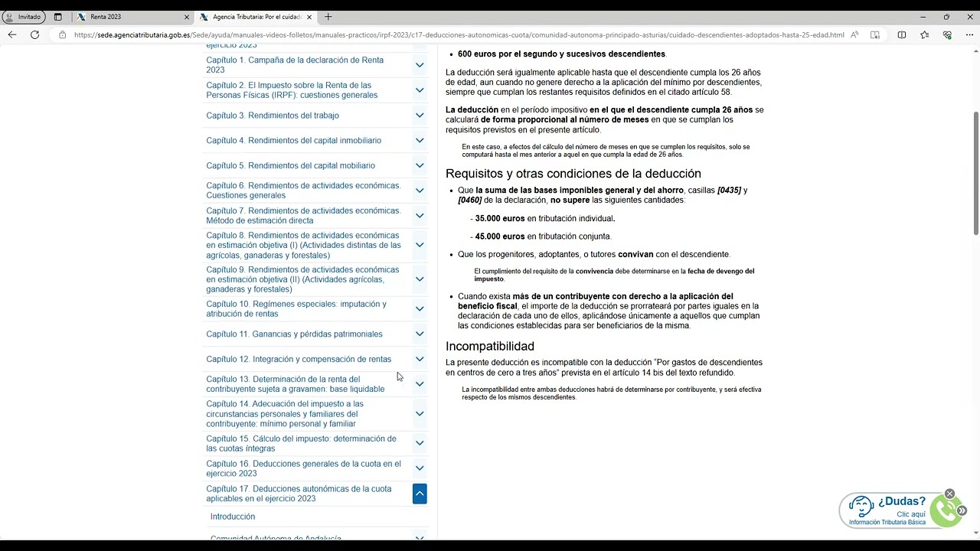Viewport: 980px width, 551px height.
Task: Open Capítulo 10 Regímenes especiales link
Action: 296,309
